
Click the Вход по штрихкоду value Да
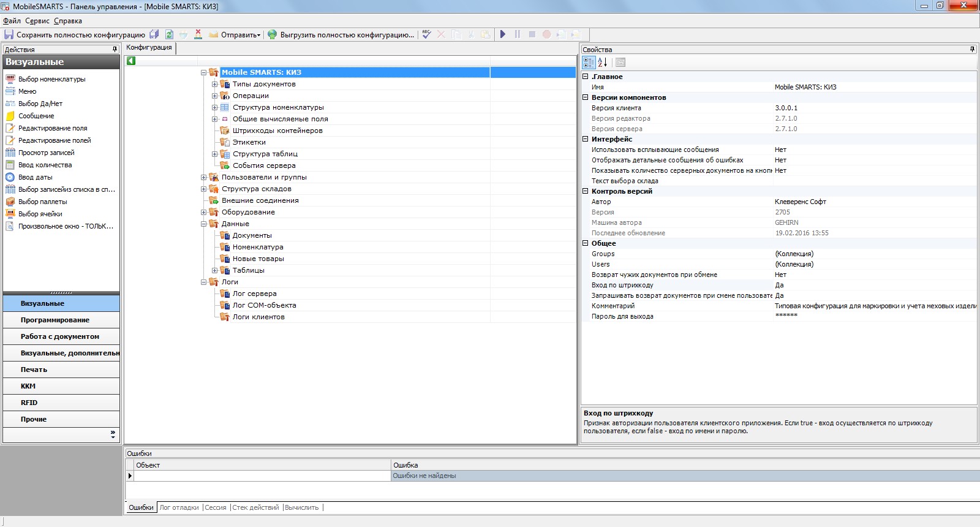click(x=875, y=285)
